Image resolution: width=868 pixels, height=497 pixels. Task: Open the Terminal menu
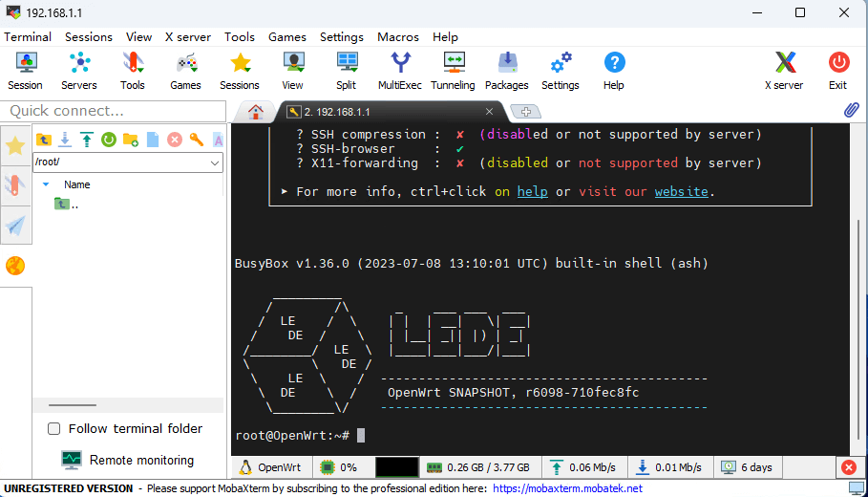pyautogui.click(x=28, y=37)
